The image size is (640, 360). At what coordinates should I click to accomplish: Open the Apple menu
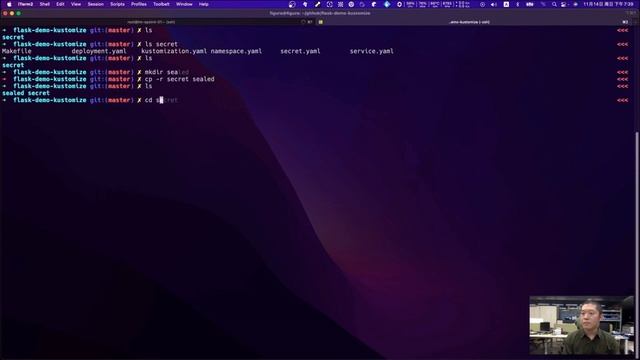point(9,4)
